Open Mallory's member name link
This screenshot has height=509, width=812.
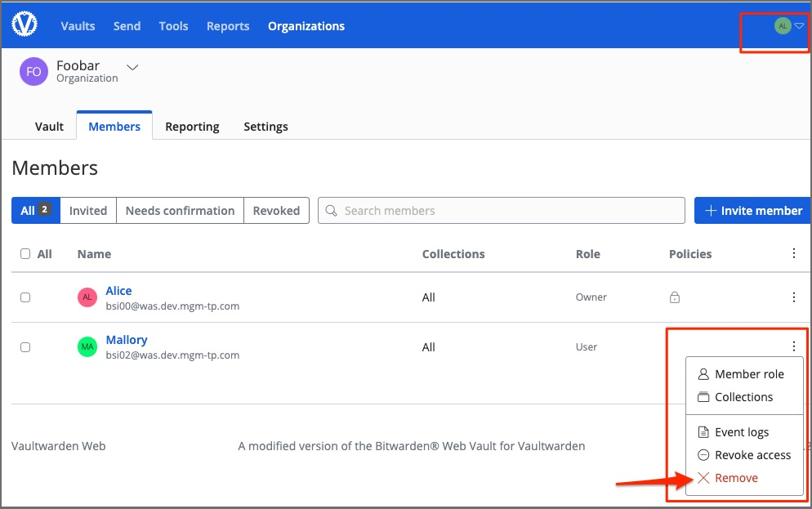(x=127, y=340)
